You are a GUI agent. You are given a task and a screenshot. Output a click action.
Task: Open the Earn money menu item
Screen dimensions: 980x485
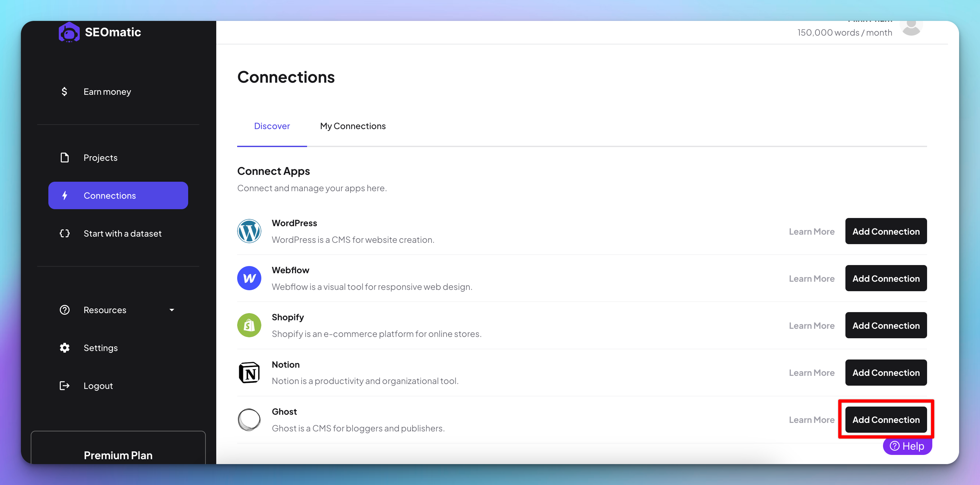(118, 92)
